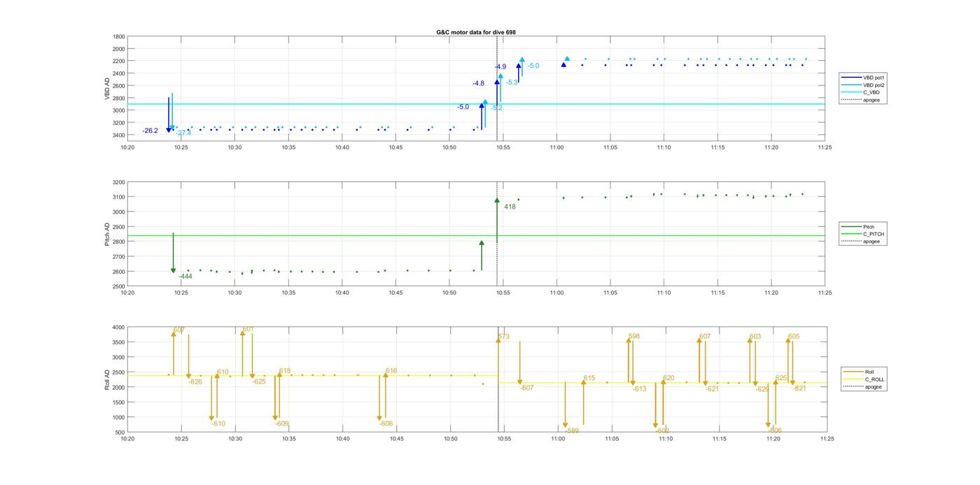Click the '-4.9' VBD data label
The image size is (980, 485).
coord(500,67)
